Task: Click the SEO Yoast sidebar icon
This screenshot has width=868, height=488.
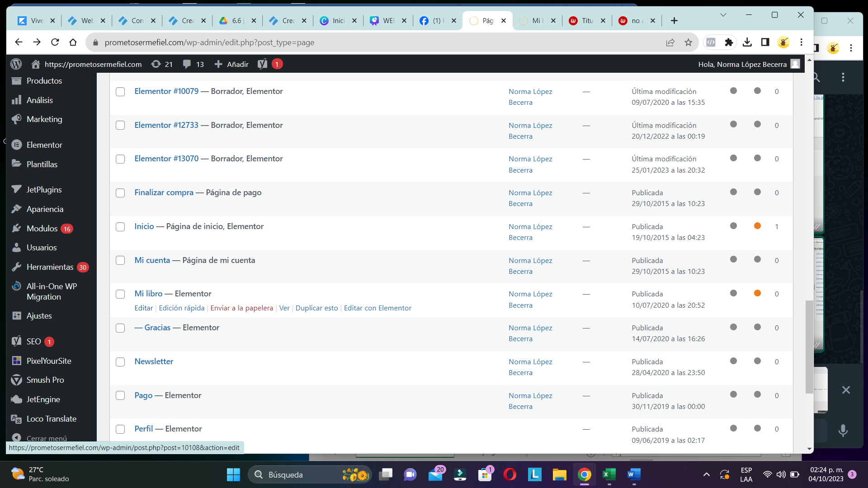Action: tap(17, 342)
